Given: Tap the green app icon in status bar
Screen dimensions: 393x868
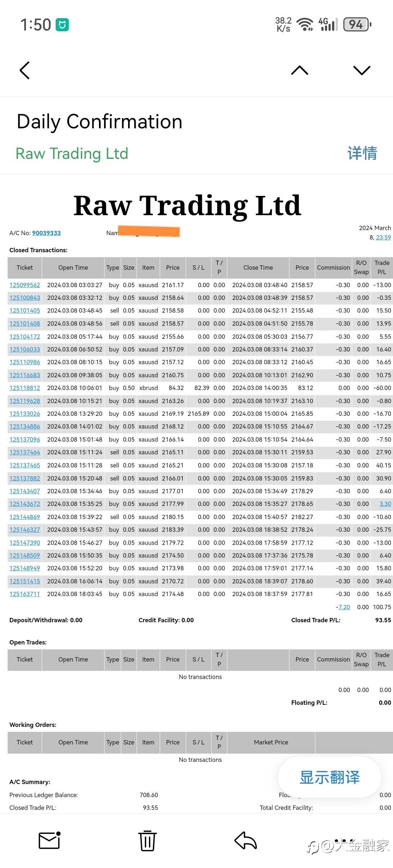Looking at the screenshot, I should (x=62, y=25).
